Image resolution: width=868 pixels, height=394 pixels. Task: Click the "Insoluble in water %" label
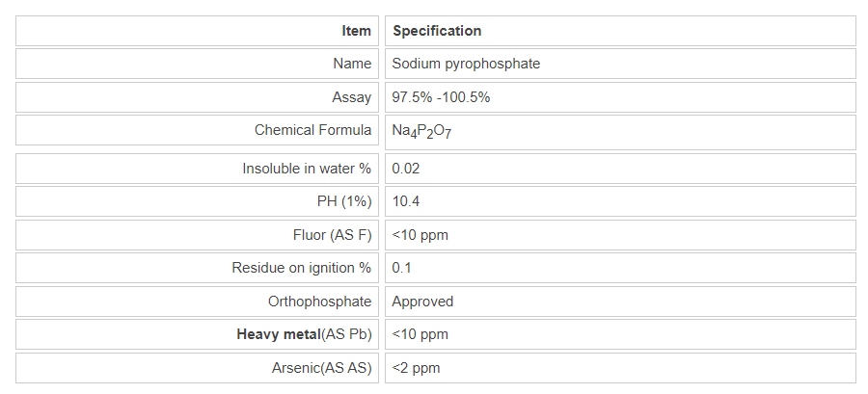pyautogui.click(x=307, y=169)
